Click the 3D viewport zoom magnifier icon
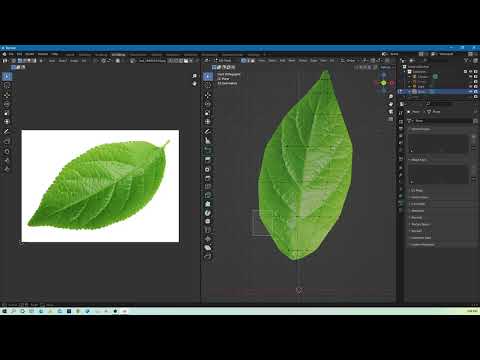480x360 pixels. 391,97
